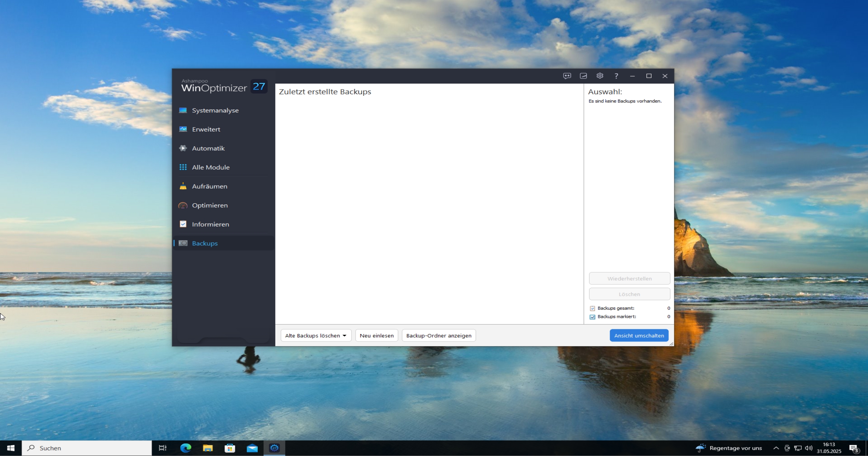The image size is (868, 456).
Task: Click the Alle Module grid icon
Action: point(183,167)
